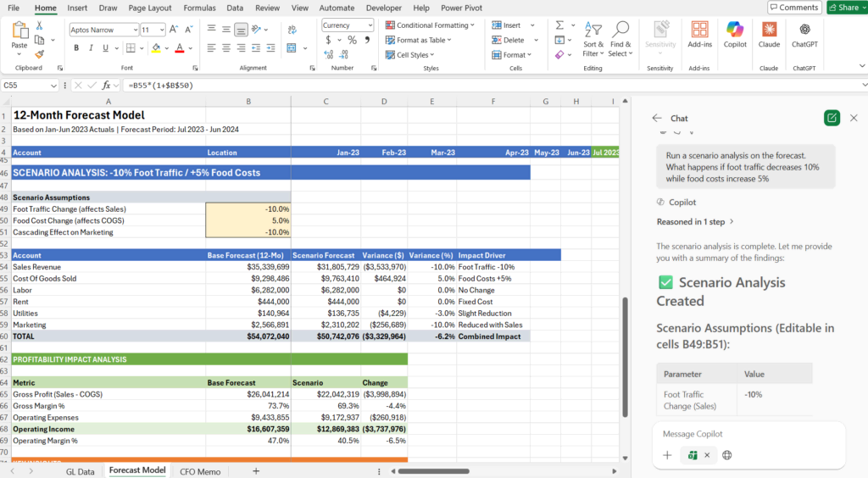Expand Cell Styles gallery
This screenshot has width=868, height=478.
point(410,55)
